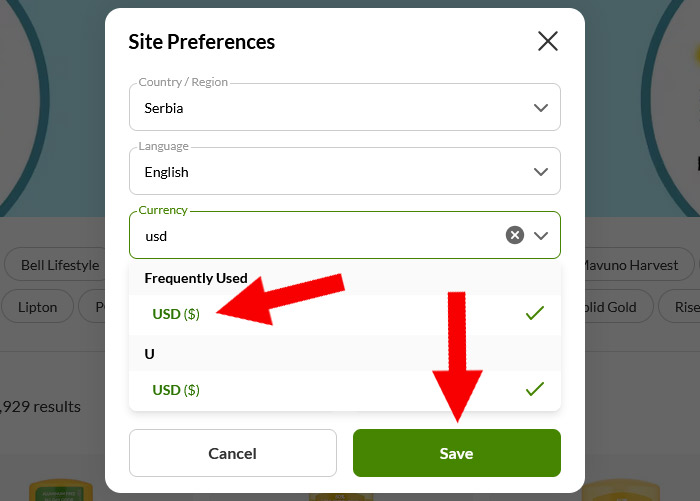The image size is (700, 501).
Task: Select the Mavuno Harvest brand chip
Action: click(x=630, y=265)
